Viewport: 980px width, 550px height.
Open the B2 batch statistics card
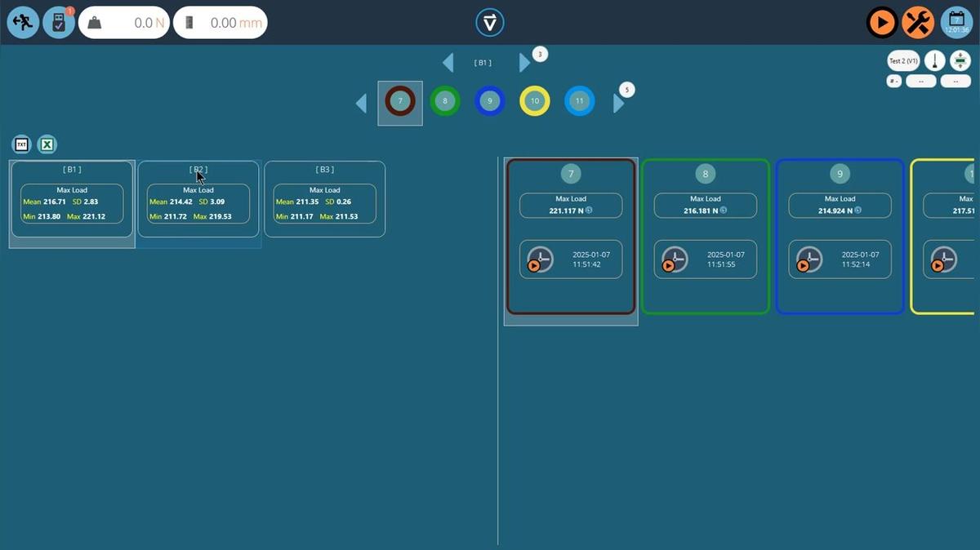(198, 199)
